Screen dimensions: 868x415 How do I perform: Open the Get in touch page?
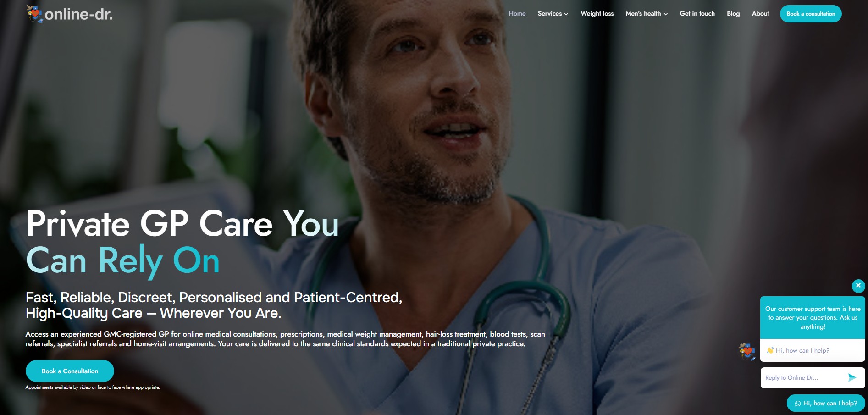[697, 13]
